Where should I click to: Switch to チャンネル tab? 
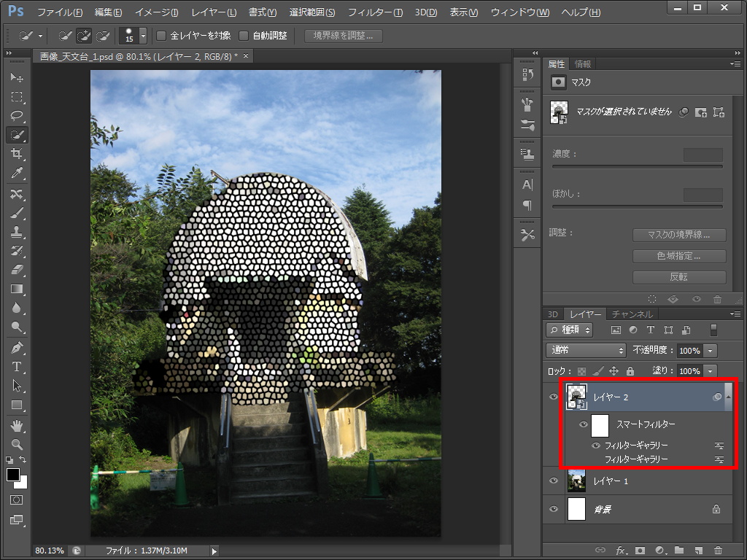pyautogui.click(x=632, y=314)
